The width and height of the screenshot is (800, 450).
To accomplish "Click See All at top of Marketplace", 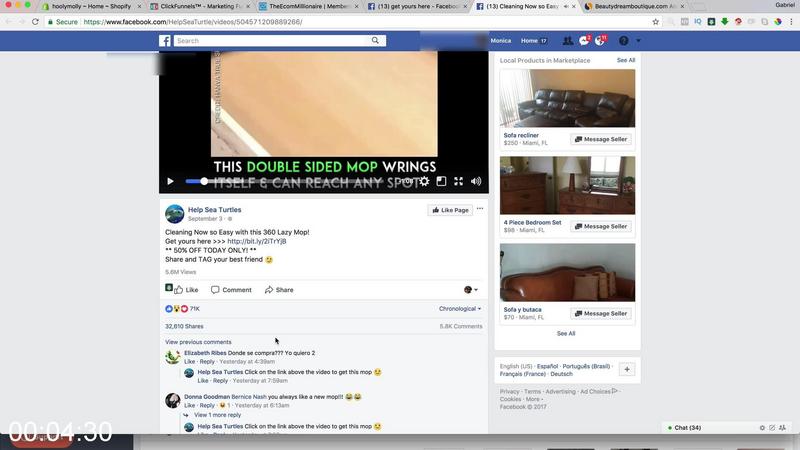I will click(626, 60).
